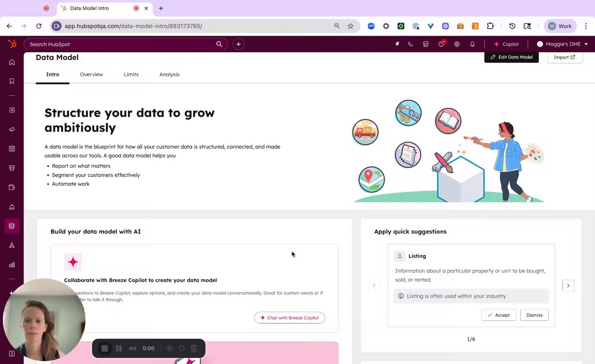Viewport: 595px width, 364px height.
Task: Click the webcam bubble of the presenter
Action: pyautogui.click(x=44, y=320)
